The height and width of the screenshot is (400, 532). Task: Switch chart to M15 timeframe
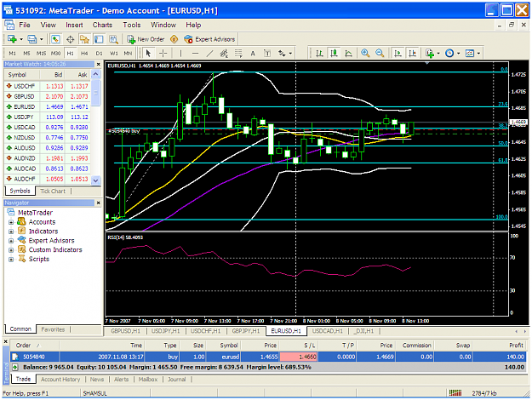click(x=41, y=54)
